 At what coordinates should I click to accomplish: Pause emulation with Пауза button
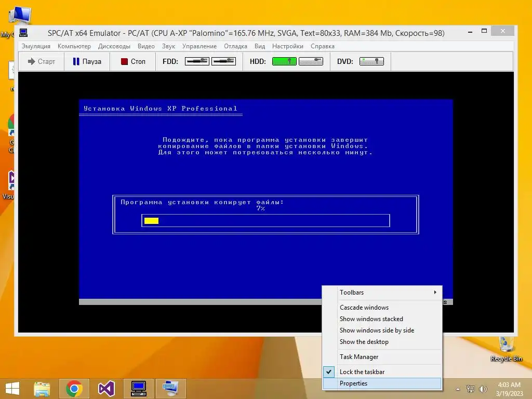87,61
